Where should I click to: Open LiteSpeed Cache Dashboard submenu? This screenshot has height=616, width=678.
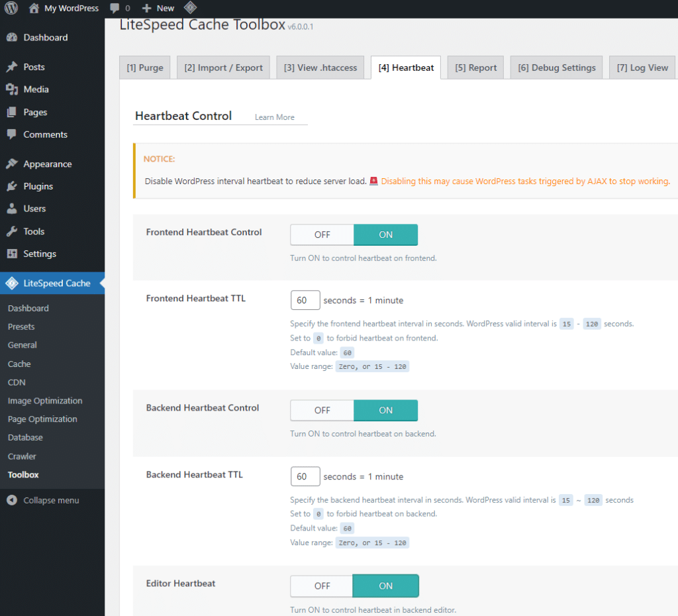tap(28, 308)
